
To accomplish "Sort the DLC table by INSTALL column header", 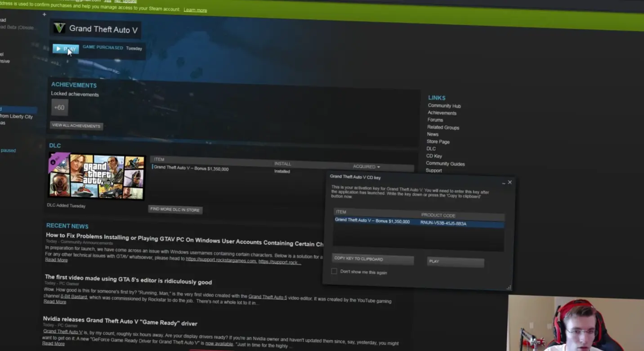I will point(283,164).
